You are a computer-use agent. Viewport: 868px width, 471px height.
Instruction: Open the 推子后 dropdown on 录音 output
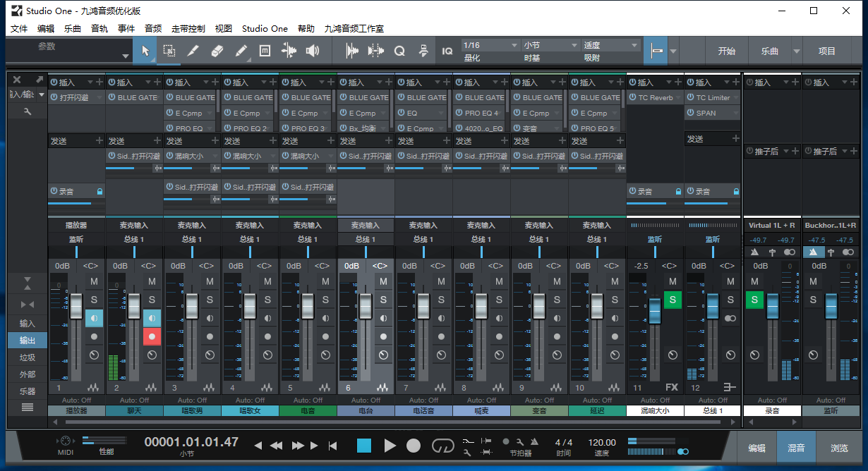(x=785, y=151)
